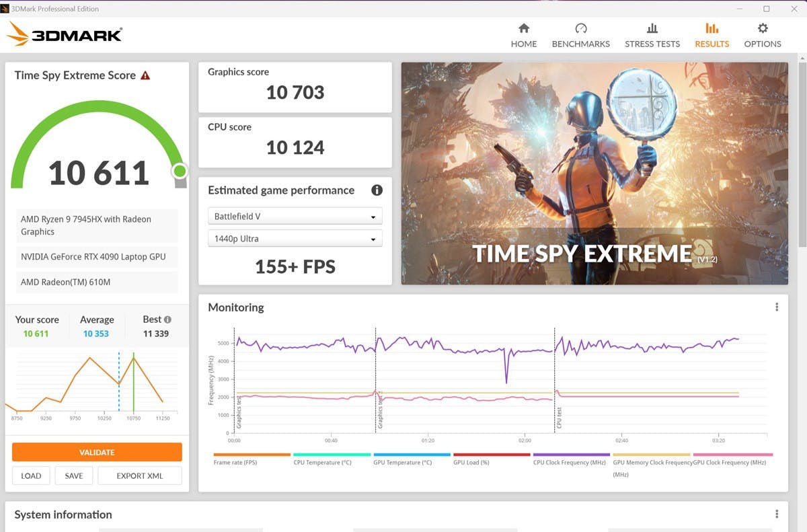Toggle the Frame rate (FPS) legend swatch
Screen dimensions: 807x532
[x=252, y=455]
